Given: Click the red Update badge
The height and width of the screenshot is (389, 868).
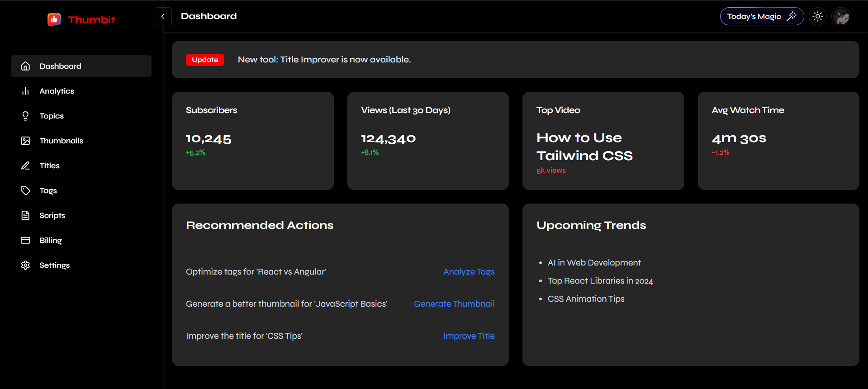Looking at the screenshot, I should (205, 60).
